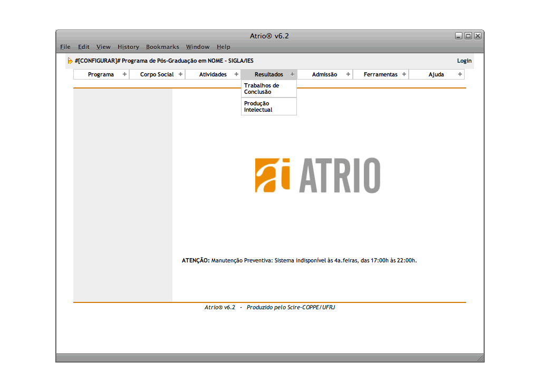This screenshot has width=540, height=392.
Task: Open the Bookmarks menu
Action: click(x=162, y=47)
